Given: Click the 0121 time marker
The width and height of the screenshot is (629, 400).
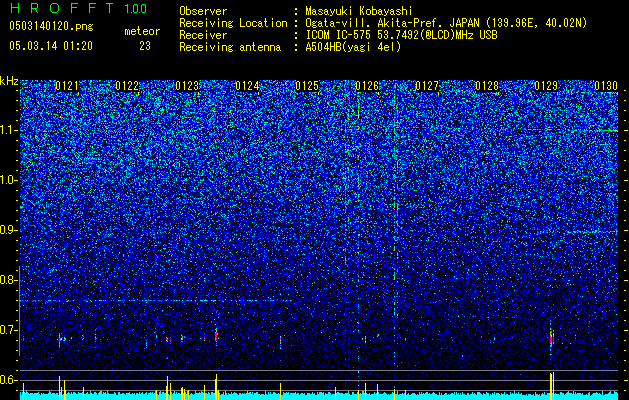Looking at the screenshot, I should pos(67,86).
